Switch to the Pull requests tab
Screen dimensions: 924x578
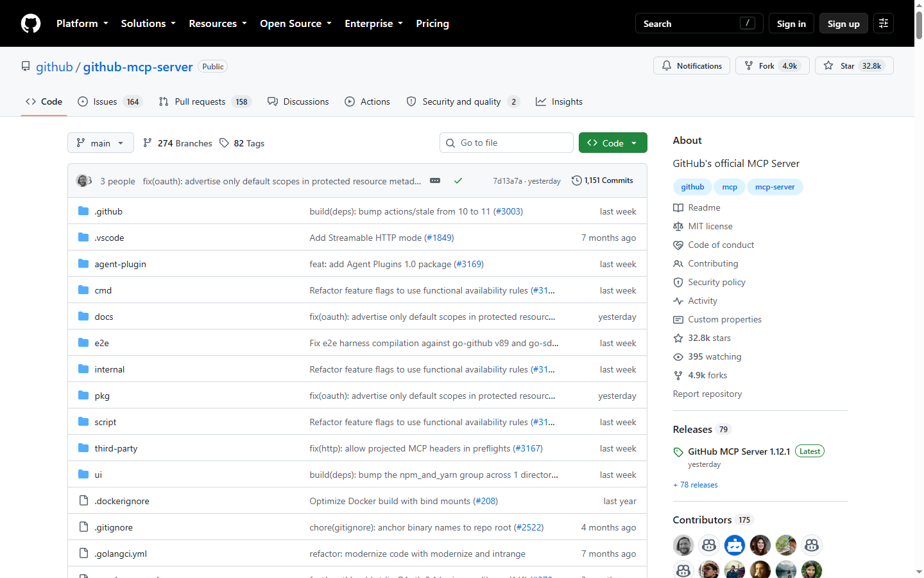(205, 101)
